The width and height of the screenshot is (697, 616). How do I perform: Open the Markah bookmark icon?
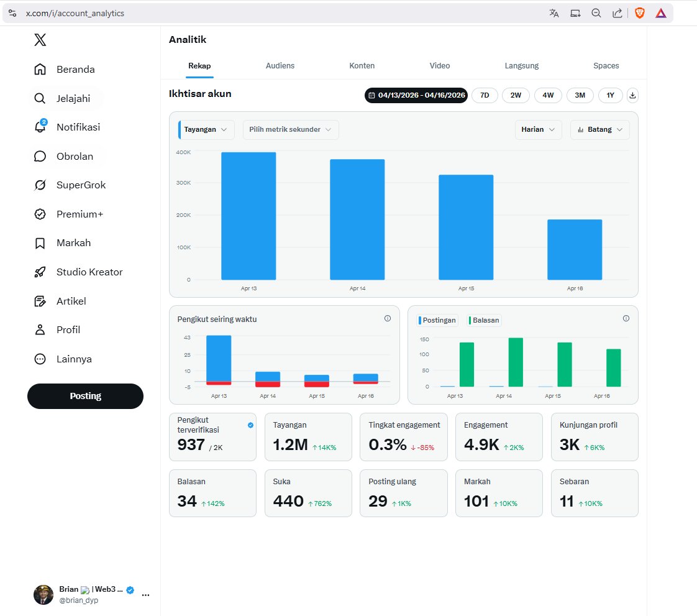tap(40, 243)
